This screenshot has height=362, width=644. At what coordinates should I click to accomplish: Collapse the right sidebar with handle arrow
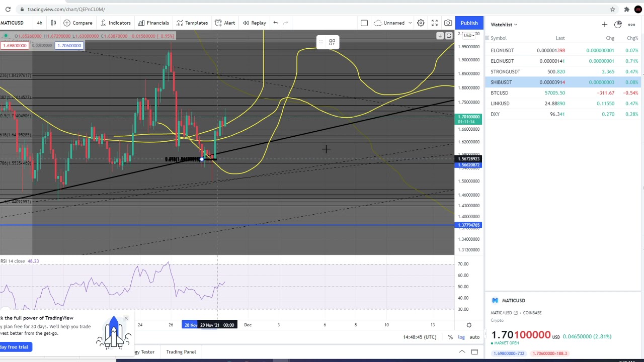[486, 333]
